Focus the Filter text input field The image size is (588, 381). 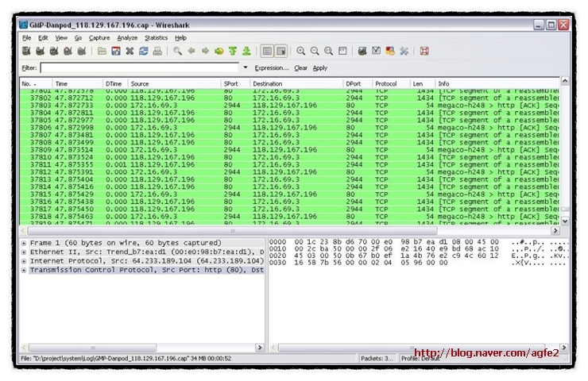[x=140, y=67]
